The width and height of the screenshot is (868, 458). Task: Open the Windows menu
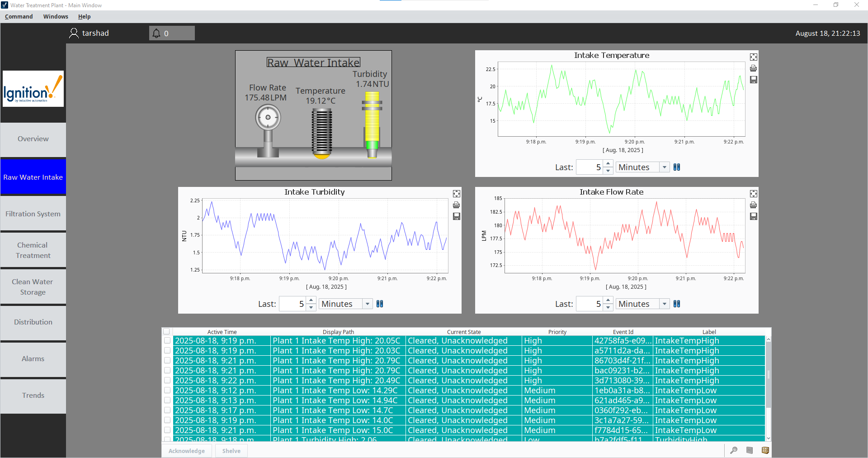point(56,16)
